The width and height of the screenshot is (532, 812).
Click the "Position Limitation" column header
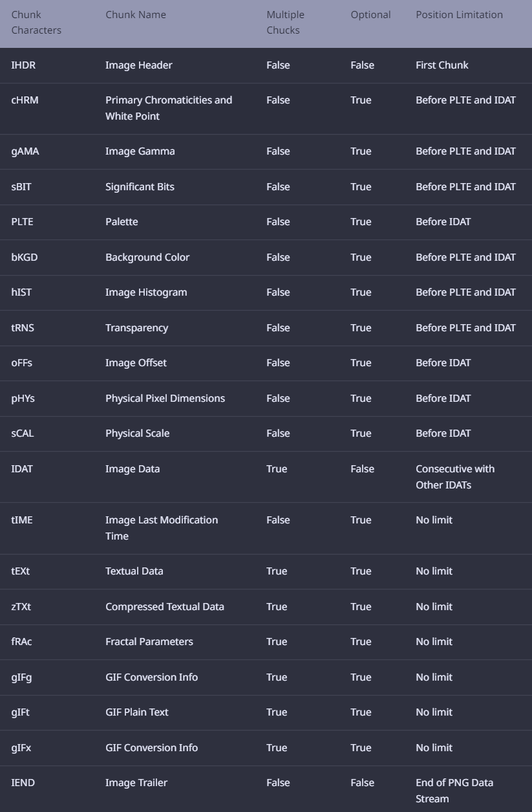click(459, 15)
